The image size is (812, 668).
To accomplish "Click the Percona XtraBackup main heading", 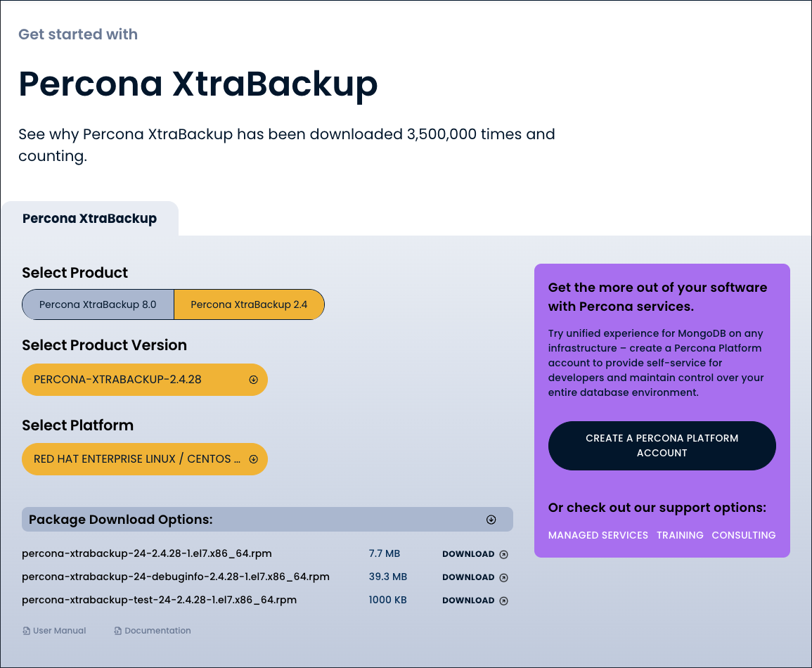I will 198,84.
